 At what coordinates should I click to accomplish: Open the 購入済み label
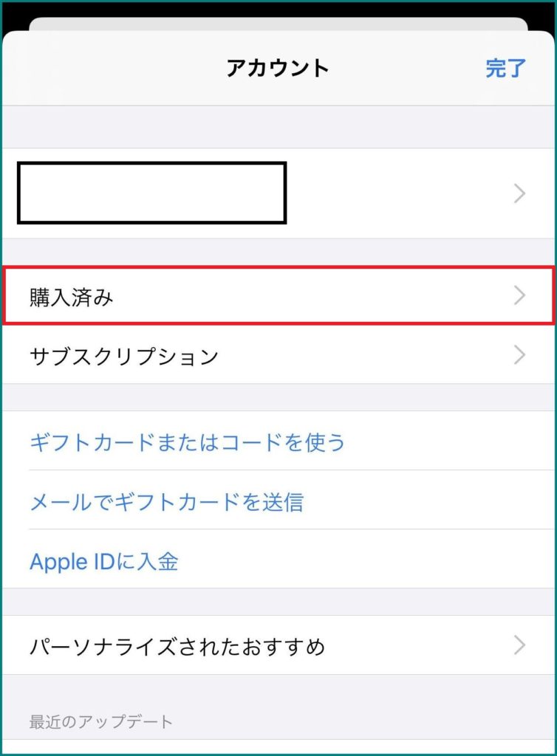(72, 297)
